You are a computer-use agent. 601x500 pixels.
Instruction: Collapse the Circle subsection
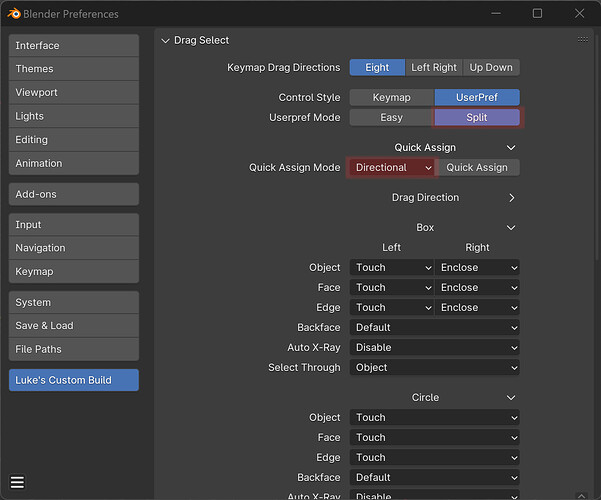(x=511, y=398)
